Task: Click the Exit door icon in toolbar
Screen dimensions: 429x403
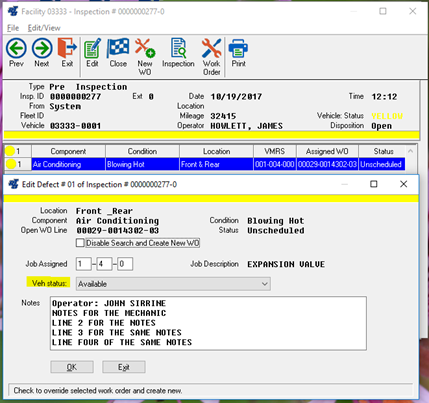Action: pyautogui.click(x=67, y=52)
